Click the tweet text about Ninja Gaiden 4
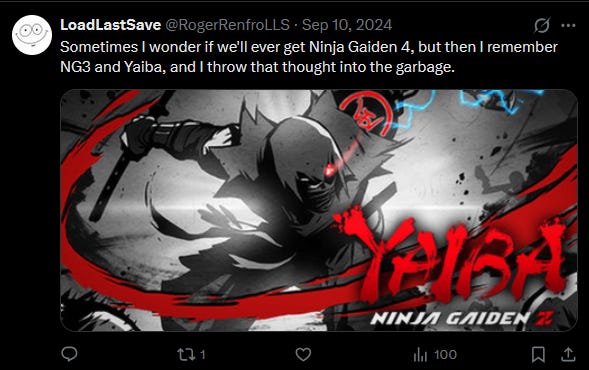This screenshot has width=589, height=370. point(309,57)
